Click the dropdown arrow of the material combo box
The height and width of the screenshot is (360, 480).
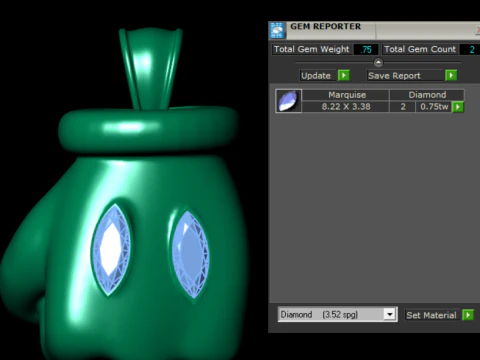coord(389,314)
